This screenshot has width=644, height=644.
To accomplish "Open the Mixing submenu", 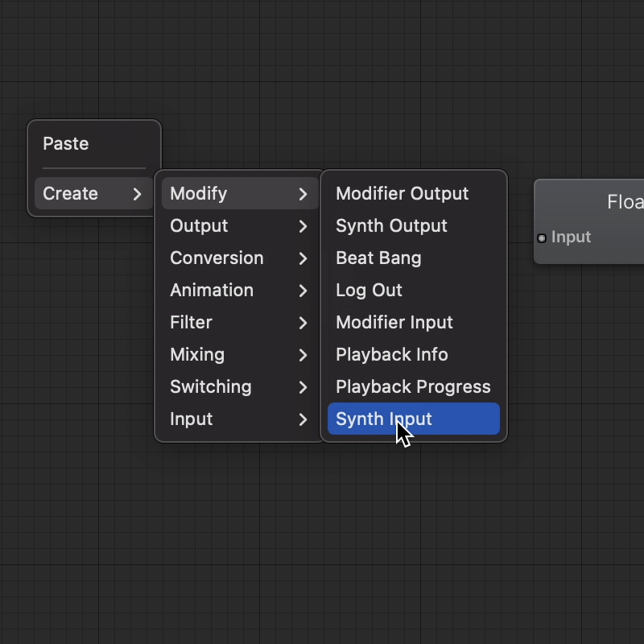I will click(x=238, y=355).
